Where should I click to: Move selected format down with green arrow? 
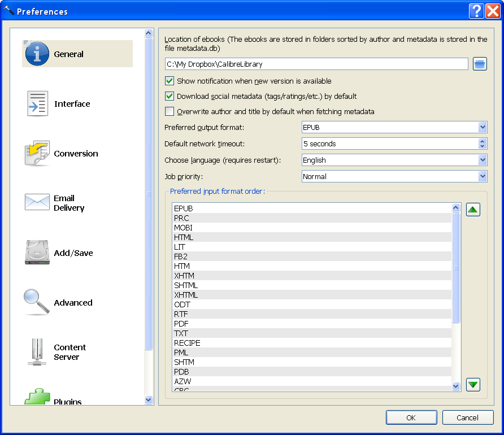tap(473, 385)
